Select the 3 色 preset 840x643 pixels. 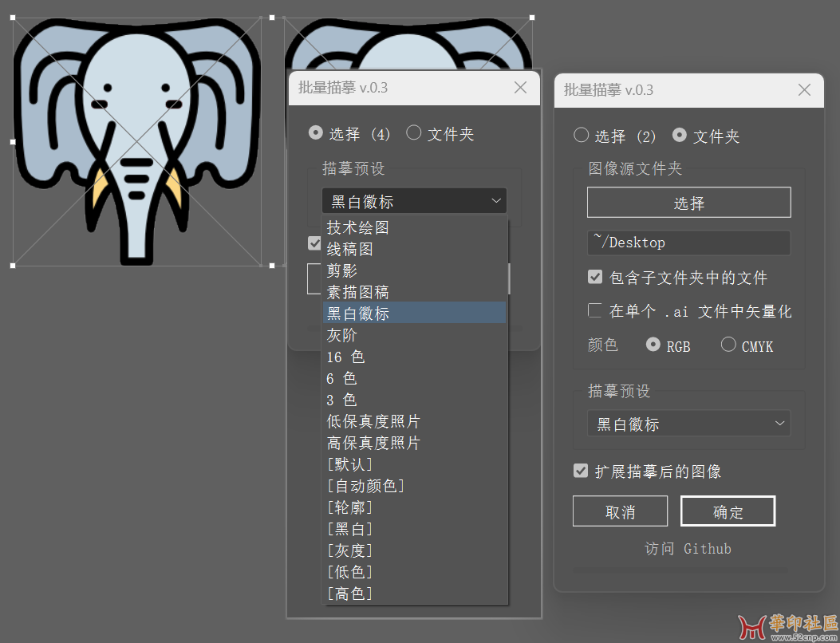tap(414, 400)
